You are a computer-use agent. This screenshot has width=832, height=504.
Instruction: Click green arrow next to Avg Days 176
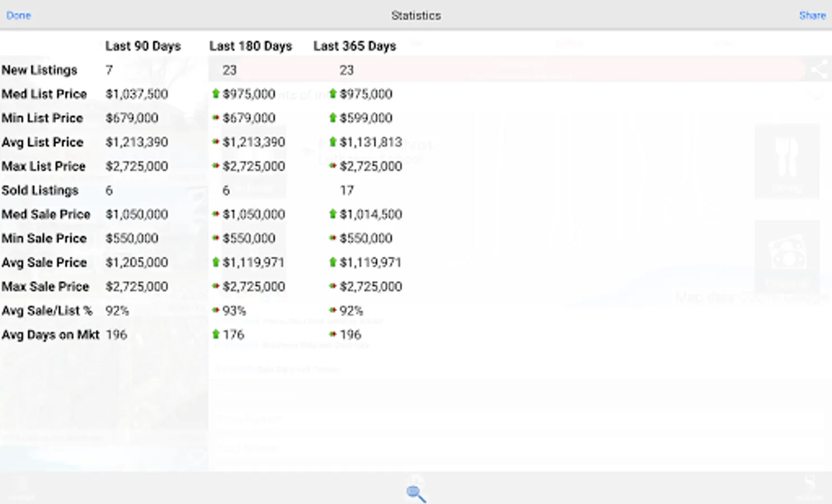click(216, 334)
